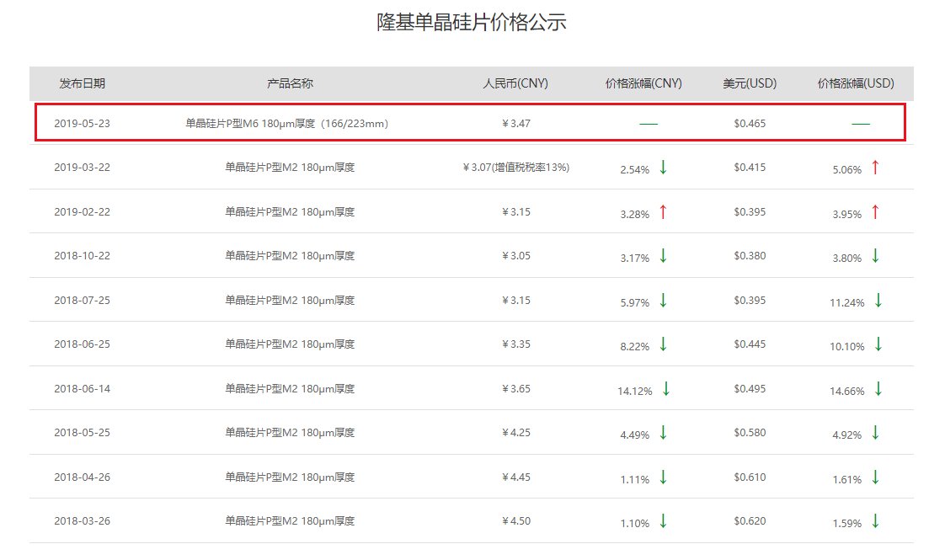The width and height of the screenshot is (945, 560).
Task: Click the page title 隆基单晶硅片价格公示
Action: (472, 22)
